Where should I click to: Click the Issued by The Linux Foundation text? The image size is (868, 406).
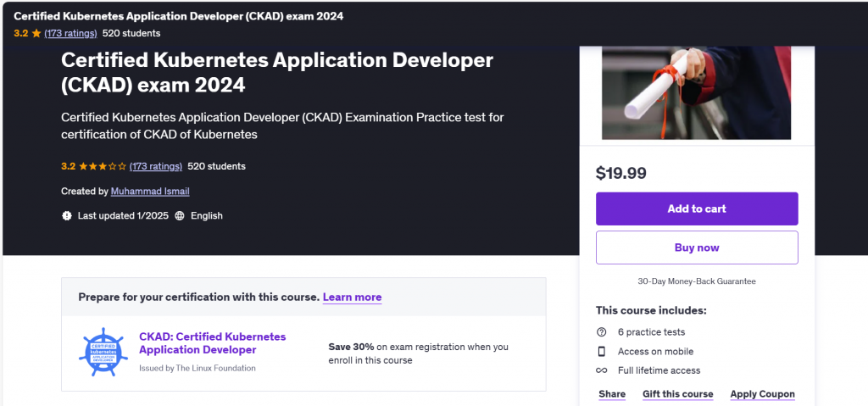point(197,368)
